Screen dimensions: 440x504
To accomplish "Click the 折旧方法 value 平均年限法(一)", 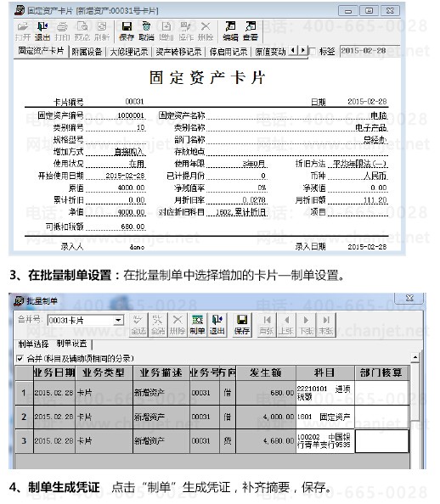I will click(x=360, y=164).
